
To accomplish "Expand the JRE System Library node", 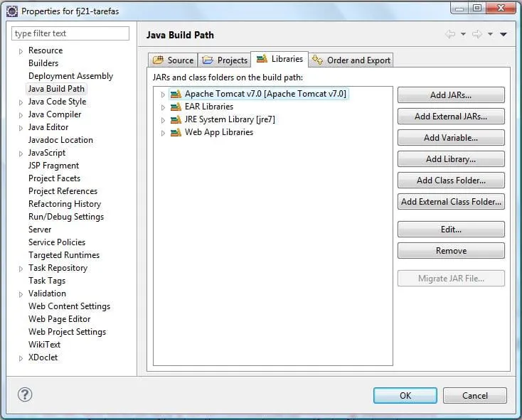I will point(163,120).
